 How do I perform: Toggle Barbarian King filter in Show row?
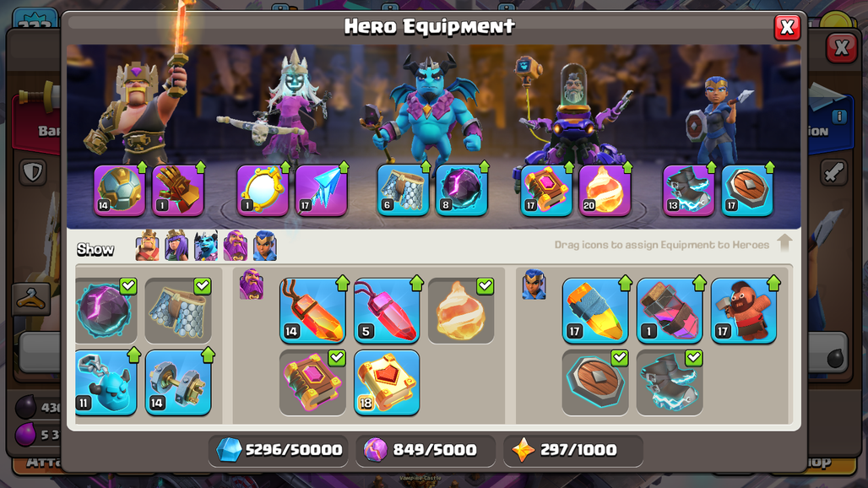click(x=147, y=246)
